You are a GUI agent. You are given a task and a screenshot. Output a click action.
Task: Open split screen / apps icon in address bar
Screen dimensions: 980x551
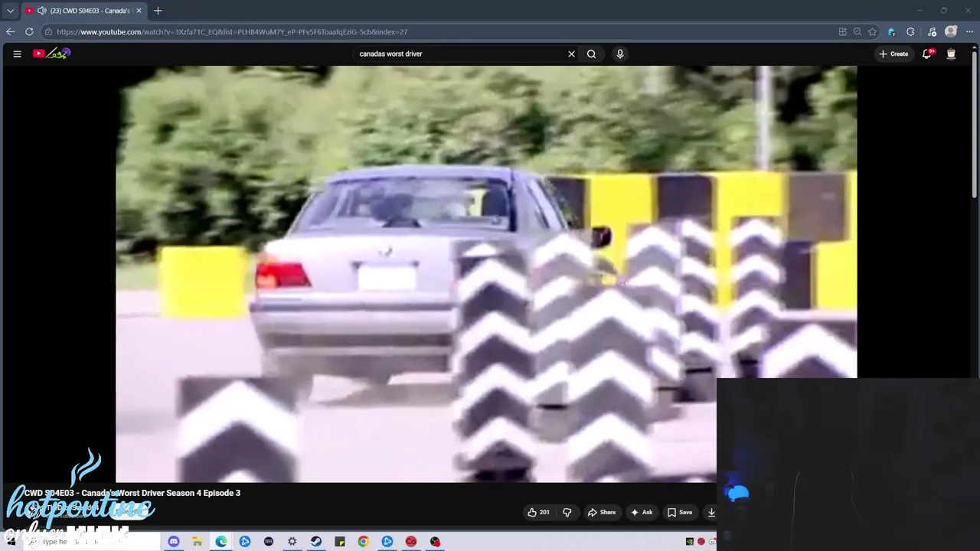843,31
